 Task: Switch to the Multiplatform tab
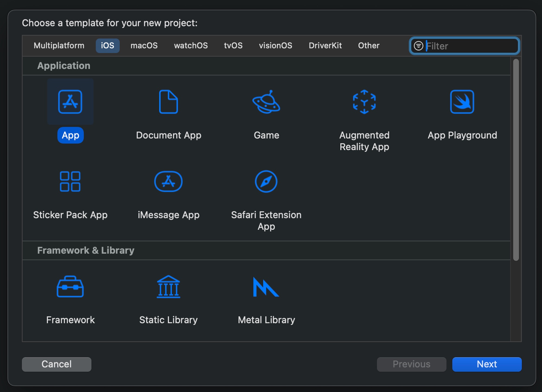pos(59,46)
